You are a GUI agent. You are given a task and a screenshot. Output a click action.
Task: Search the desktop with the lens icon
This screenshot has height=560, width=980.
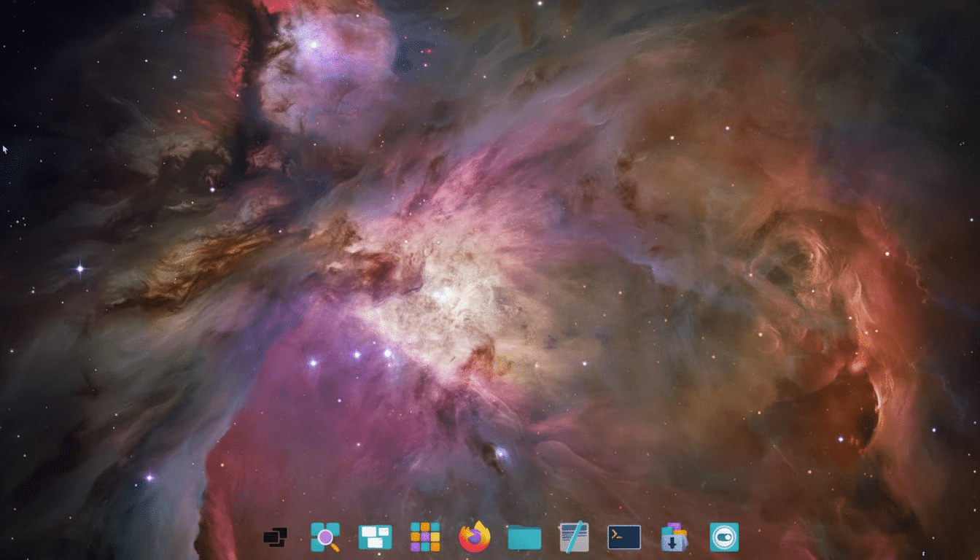tap(327, 537)
